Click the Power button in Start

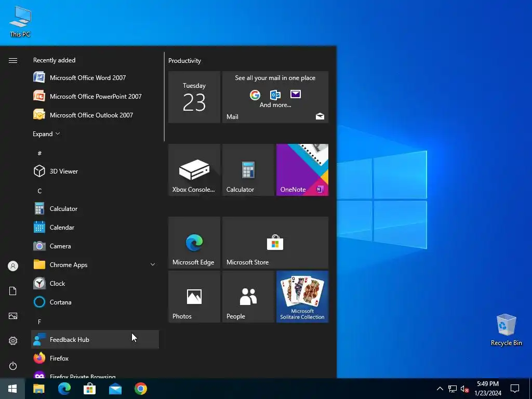click(x=13, y=366)
